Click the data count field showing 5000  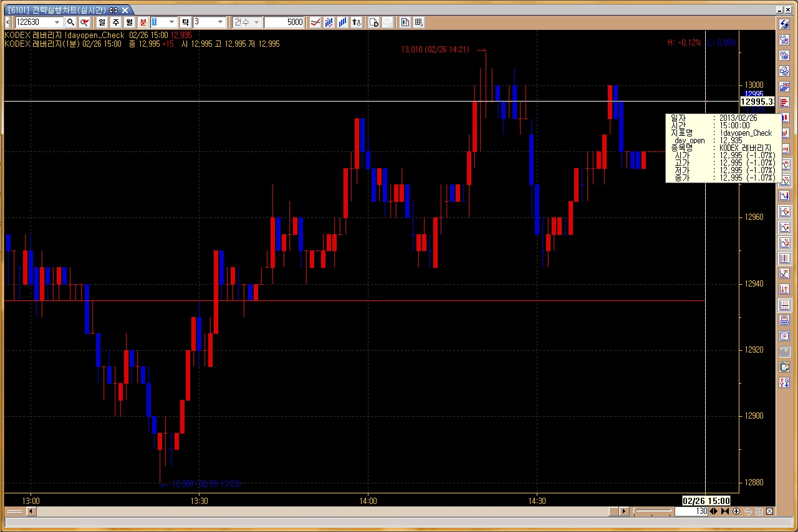[284, 22]
